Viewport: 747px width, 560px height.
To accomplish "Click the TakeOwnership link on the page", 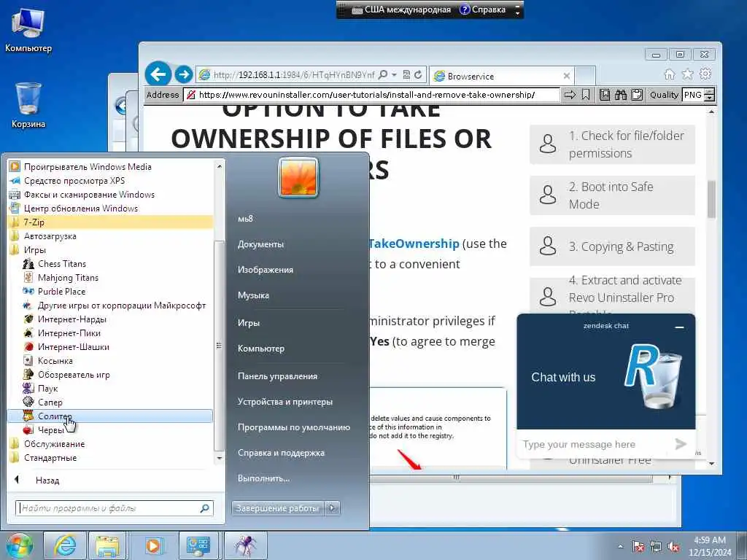I will [x=414, y=244].
